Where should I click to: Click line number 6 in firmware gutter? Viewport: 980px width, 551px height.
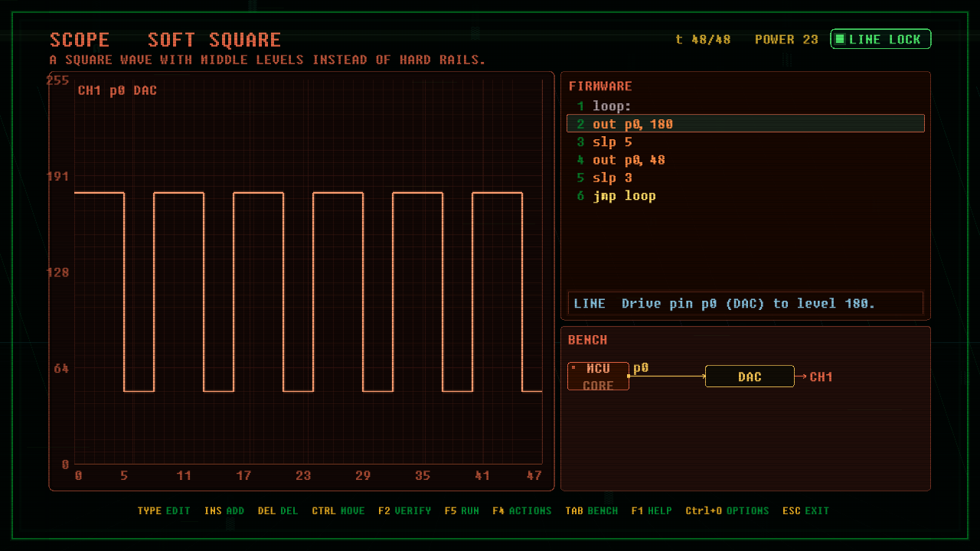pyautogui.click(x=580, y=196)
